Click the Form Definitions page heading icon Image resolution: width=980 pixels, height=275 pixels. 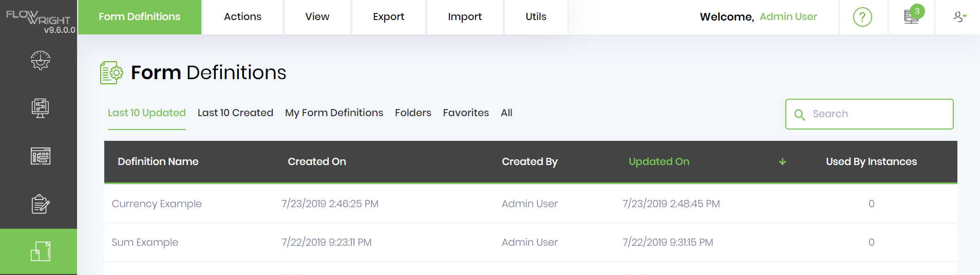(111, 72)
